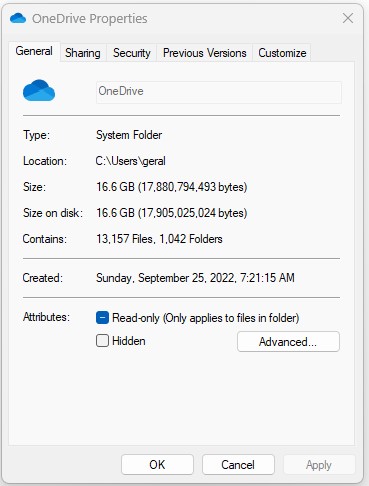Click the large OneDrive cloud folder icon
Screen dimensions: 369x486
(x=39, y=90)
